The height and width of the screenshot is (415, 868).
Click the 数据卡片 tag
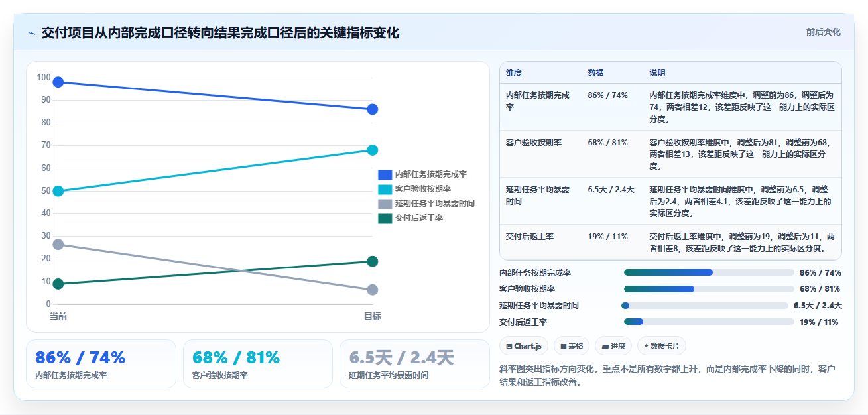(x=662, y=346)
